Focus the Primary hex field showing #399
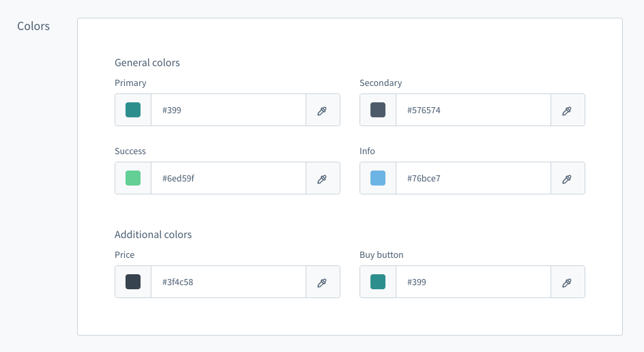This screenshot has height=352, width=644. 228,110
